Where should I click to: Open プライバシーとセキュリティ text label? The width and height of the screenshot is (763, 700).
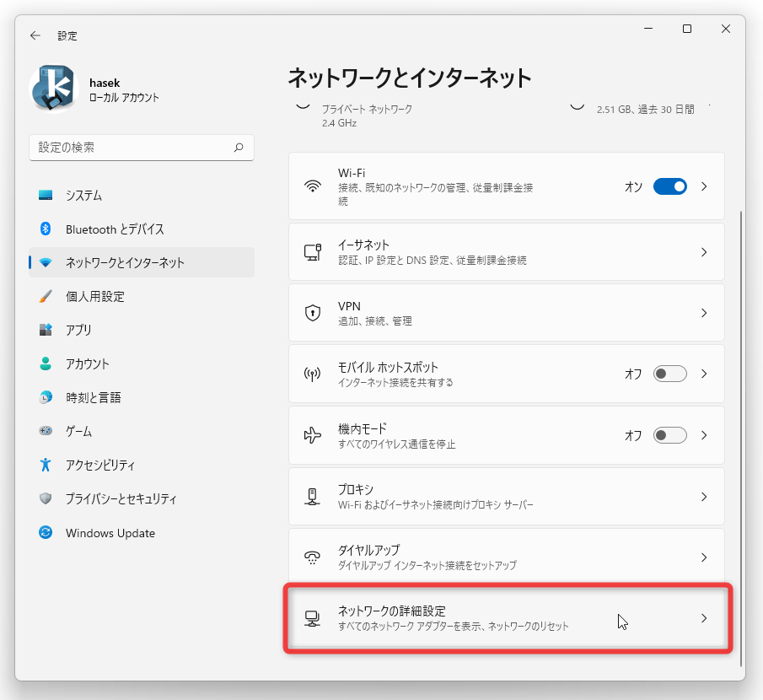pos(121,499)
